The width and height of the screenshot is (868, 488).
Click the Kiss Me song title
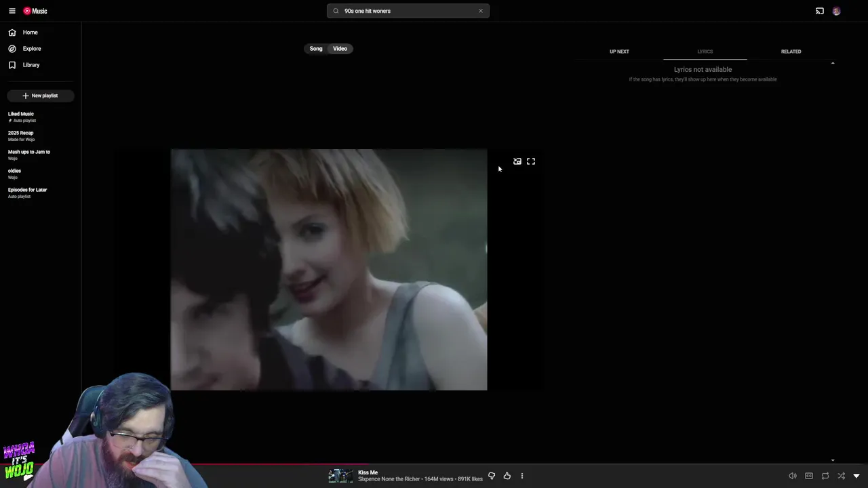coord(368,472)
